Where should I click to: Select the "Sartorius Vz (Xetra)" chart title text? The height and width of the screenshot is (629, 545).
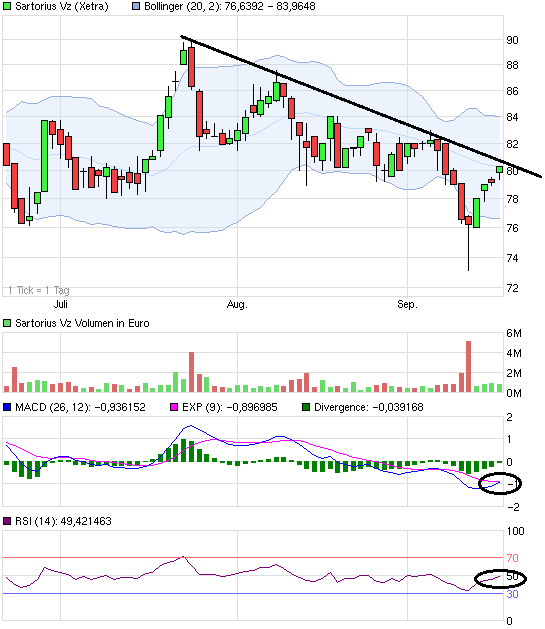pos(62,6)
